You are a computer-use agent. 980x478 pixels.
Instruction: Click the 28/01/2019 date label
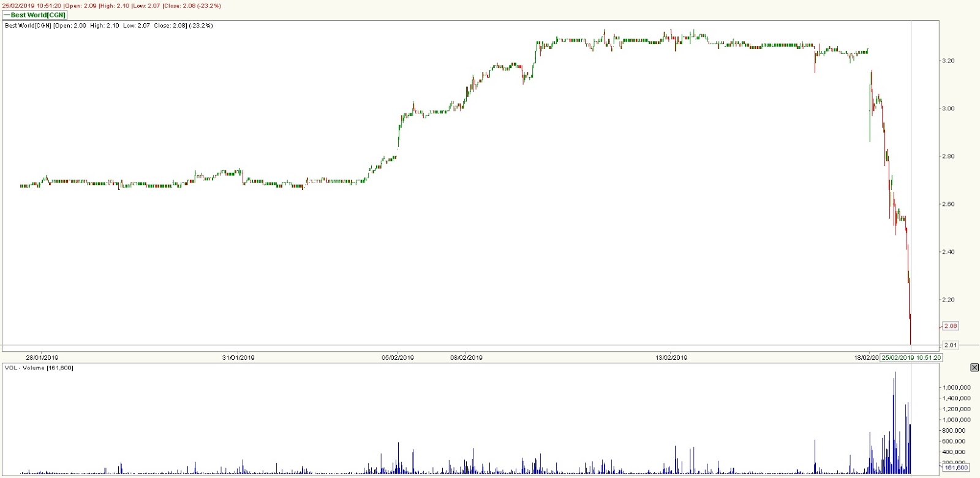click(42, 357)
